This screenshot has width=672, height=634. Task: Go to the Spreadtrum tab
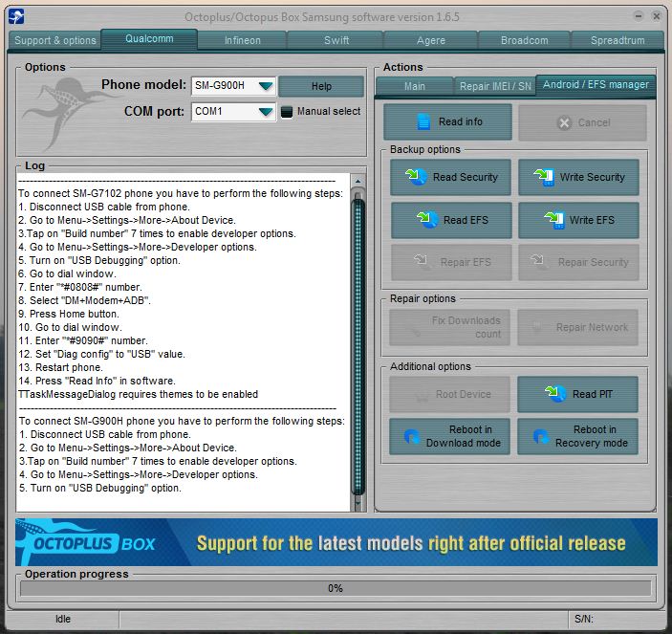coord(618,40)
